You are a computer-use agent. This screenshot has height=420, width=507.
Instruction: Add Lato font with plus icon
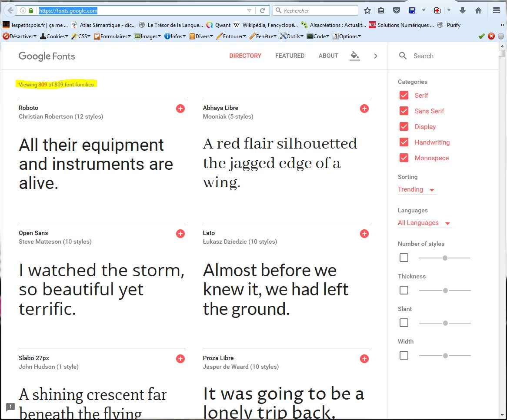pos(364,234)
